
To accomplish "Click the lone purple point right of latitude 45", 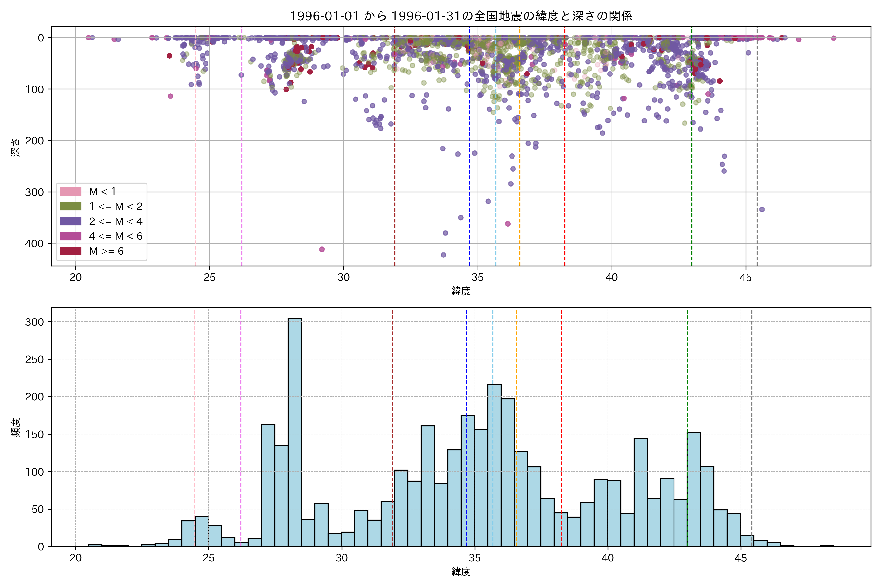I will (x=762, y=210).
